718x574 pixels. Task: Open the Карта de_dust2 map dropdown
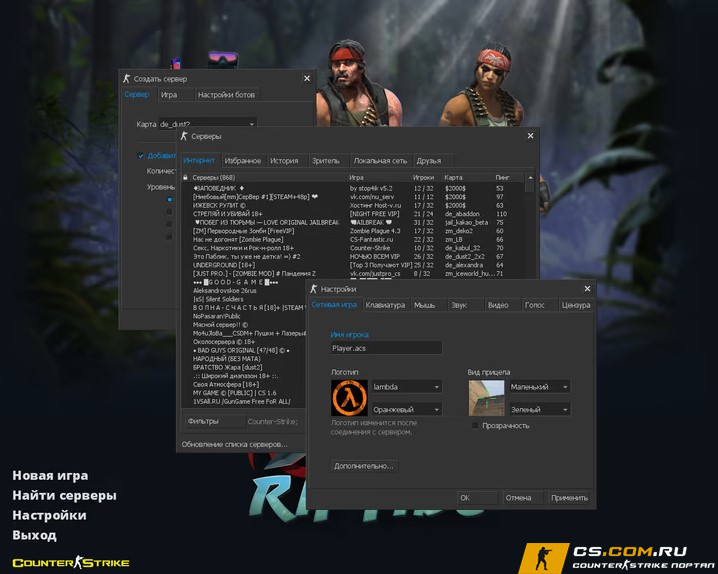pos(207,124)
